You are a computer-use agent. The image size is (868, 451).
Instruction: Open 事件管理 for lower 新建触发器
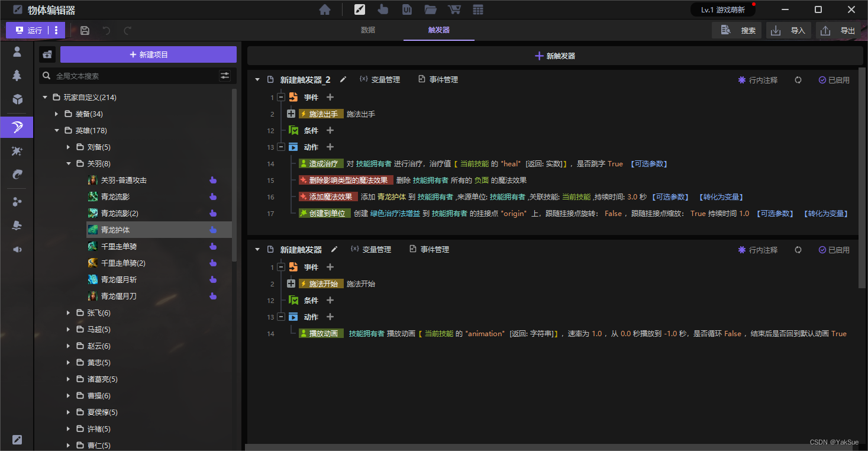[x=429, y=249]
